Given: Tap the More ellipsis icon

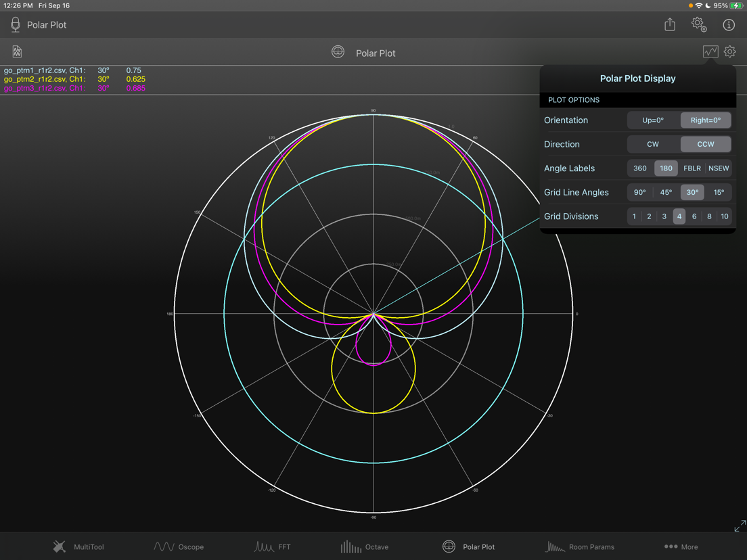Looking at the screenshot, I should tap(671, 546).
